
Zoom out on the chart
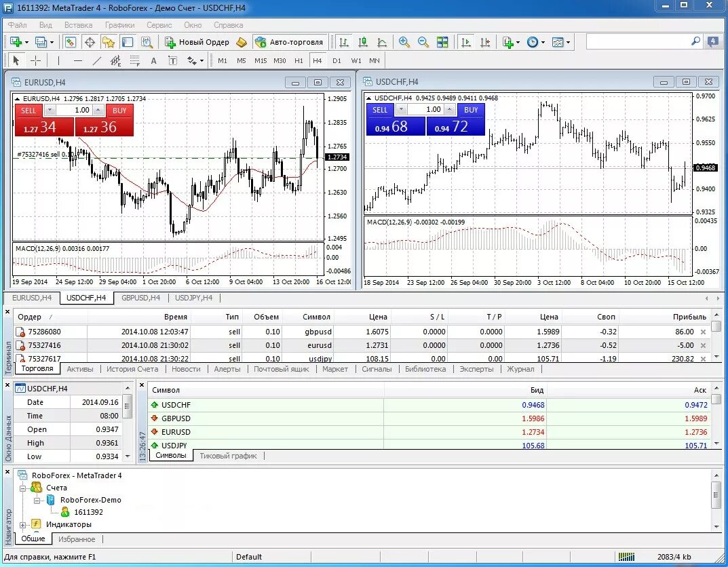pyautogui.click(x=423, y=42)
